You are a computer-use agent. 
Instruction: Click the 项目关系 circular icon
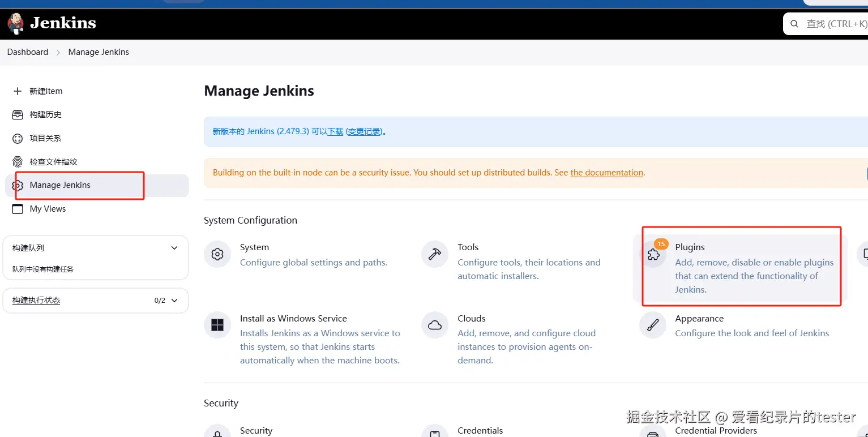[x=18, y=138]
